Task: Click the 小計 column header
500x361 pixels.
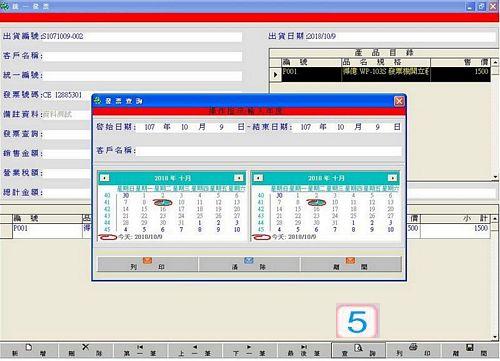Action: click(x=455, y=218)
